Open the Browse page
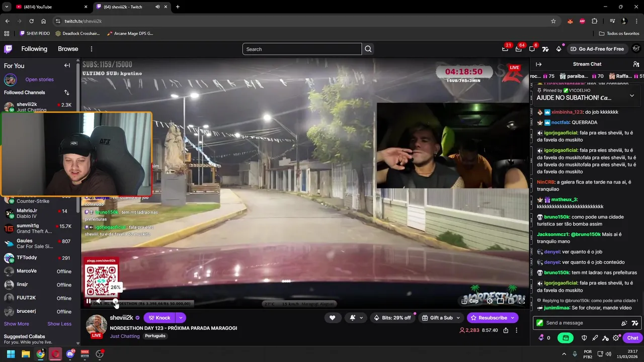Viewport: 644px width, 362px height. pyautogui.click(x=68, y=49)
